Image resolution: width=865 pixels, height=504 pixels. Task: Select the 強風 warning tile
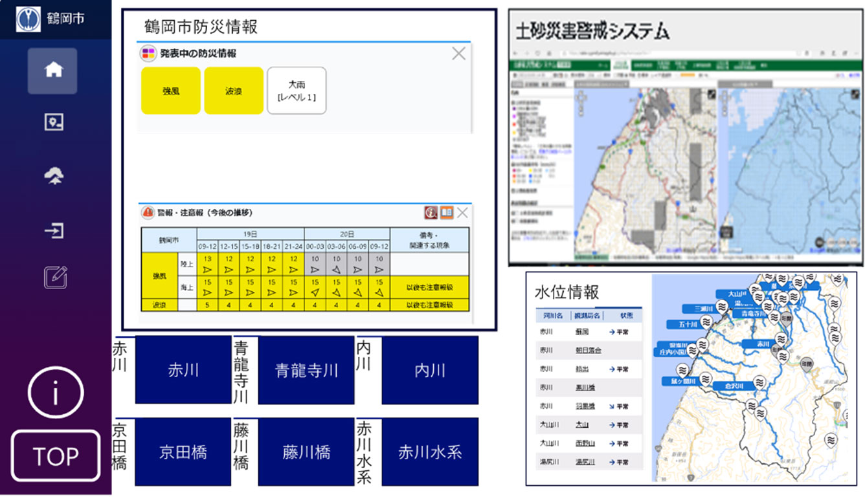(171, 91)
